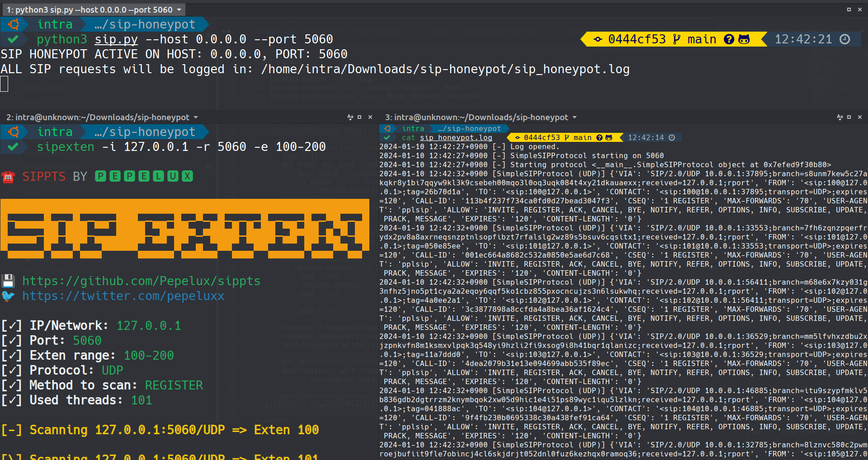This screenshot has width=868, height=460.
Task: Open font size icon in terminal 2 titlebar
Action: 350,117
